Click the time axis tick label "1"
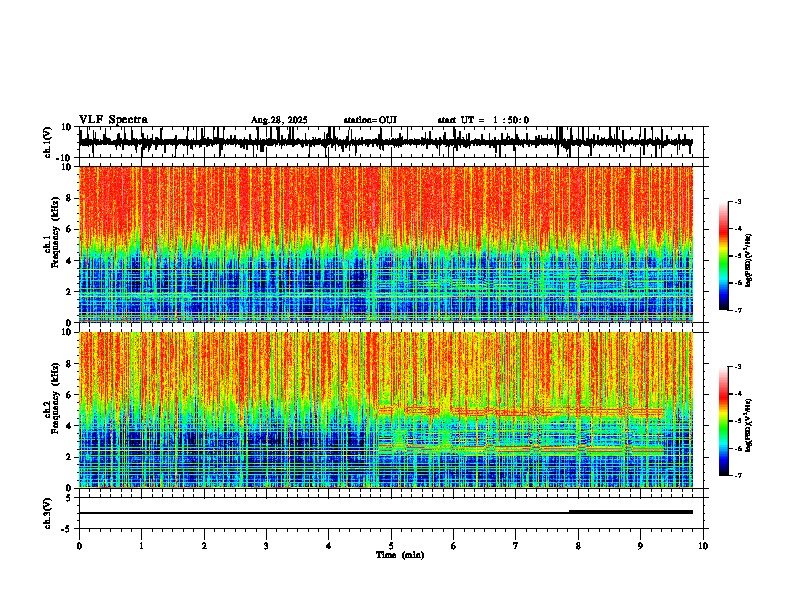The width and height of the screenshot is (792, 612). pos(141,546)
